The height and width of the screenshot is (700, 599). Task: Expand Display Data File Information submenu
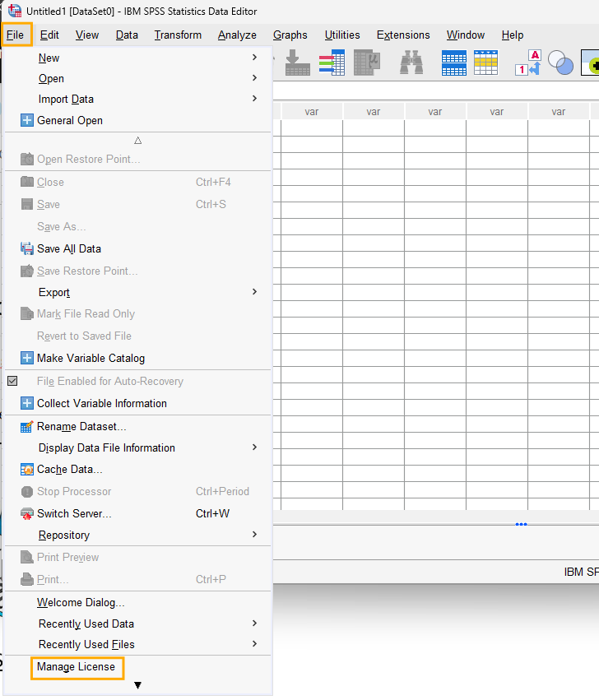pyautogui.click(x=138, y=447)
